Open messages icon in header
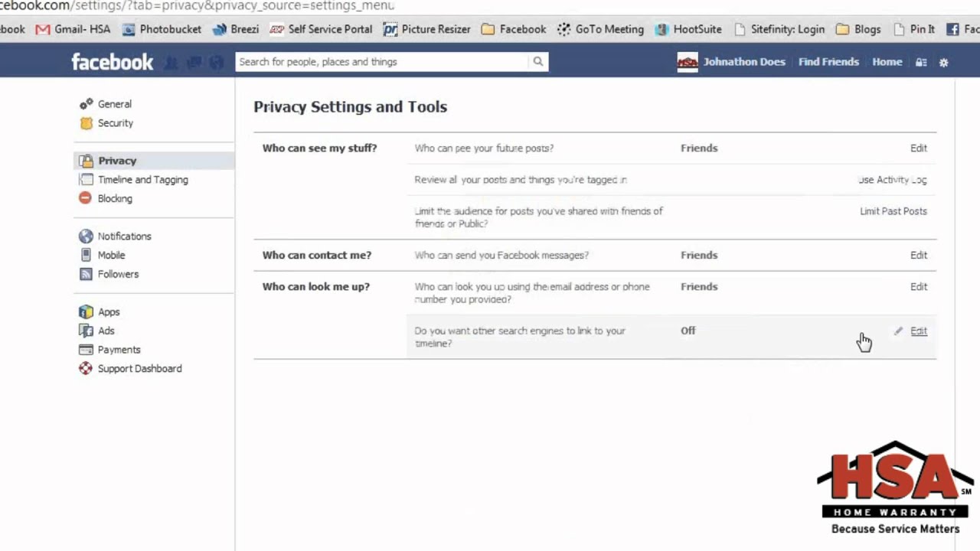 coord(194,63)
